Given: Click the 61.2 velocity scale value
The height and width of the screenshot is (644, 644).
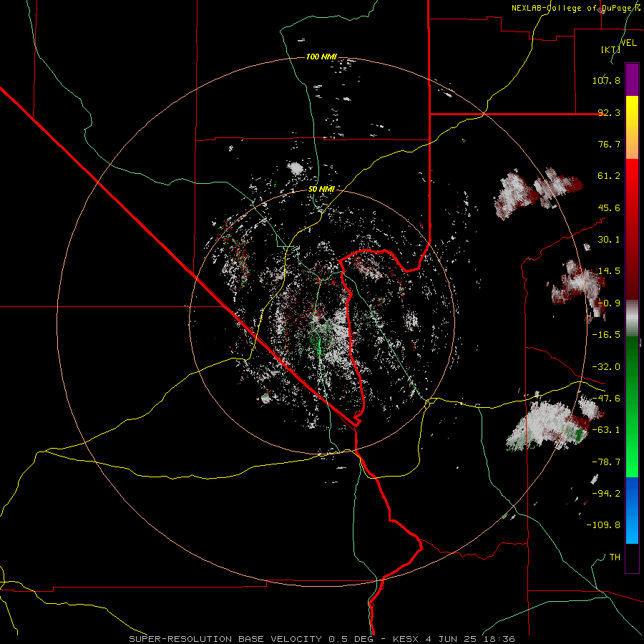Looking at the screenshot, I should (609, 176).
